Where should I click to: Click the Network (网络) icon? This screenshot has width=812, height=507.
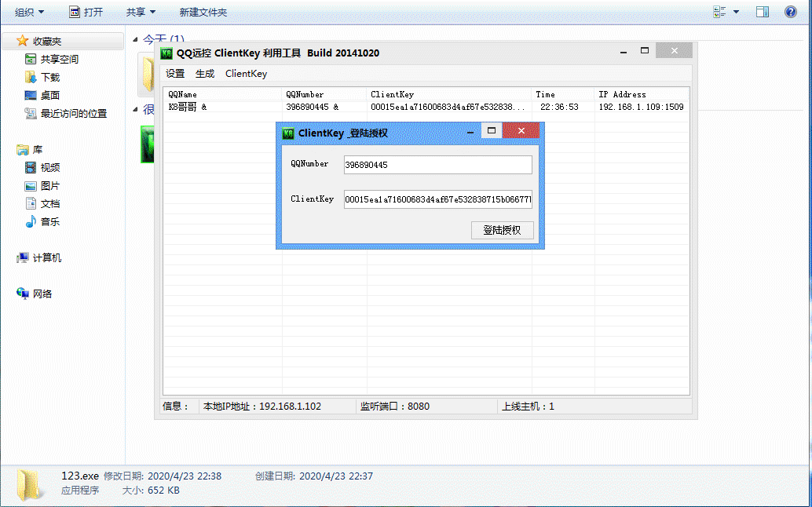point(23,294)
